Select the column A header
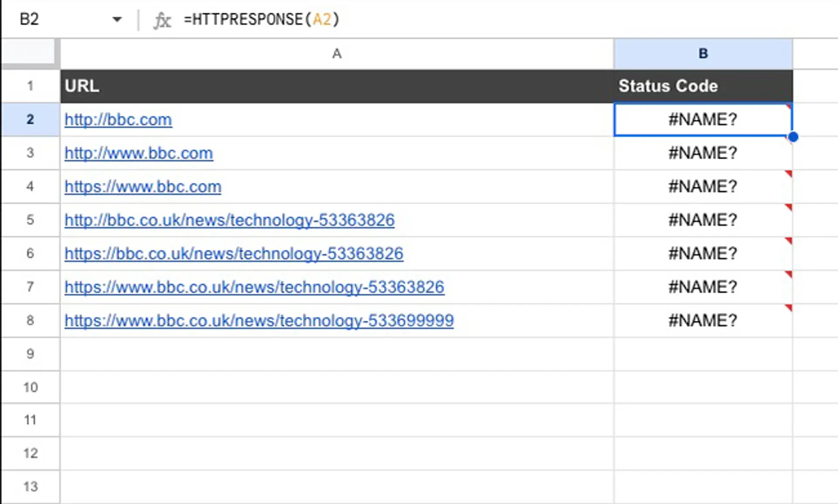 [337, 54]
